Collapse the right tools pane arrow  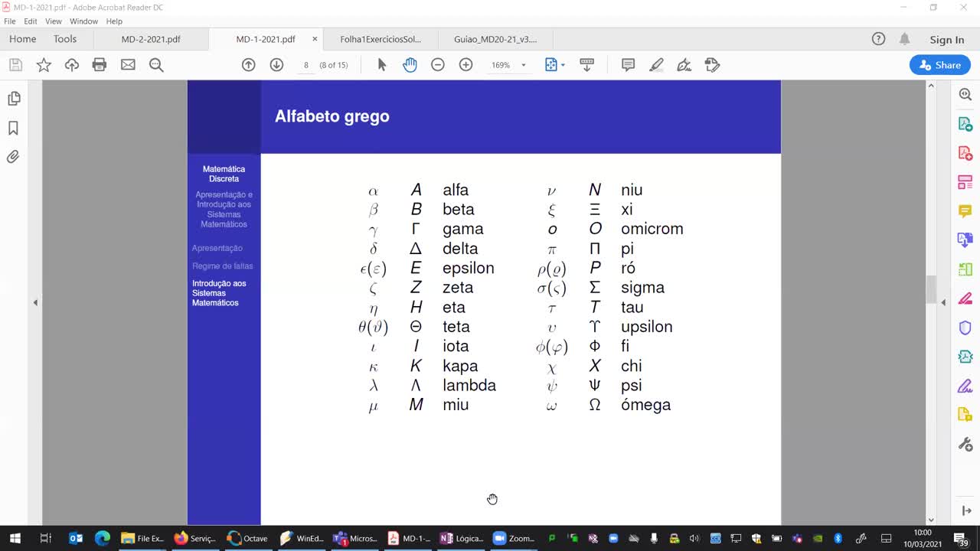click(x=943, y=302)
